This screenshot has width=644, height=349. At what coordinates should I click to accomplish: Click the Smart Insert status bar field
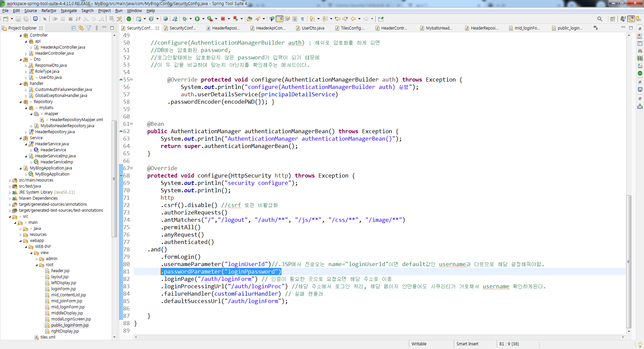[x=467, y=344]
